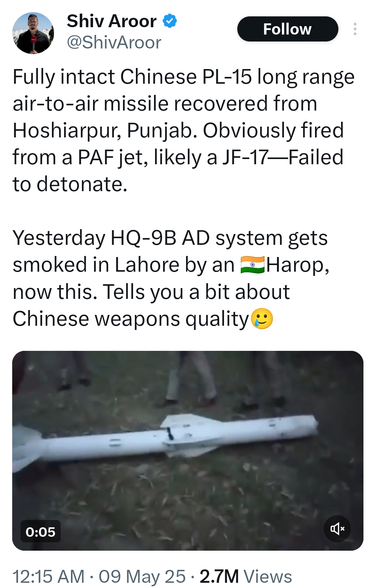This screenshot has width=376, height=588.
Task: Tap the Indian flag emoji
Action: (x=253, y=265)
